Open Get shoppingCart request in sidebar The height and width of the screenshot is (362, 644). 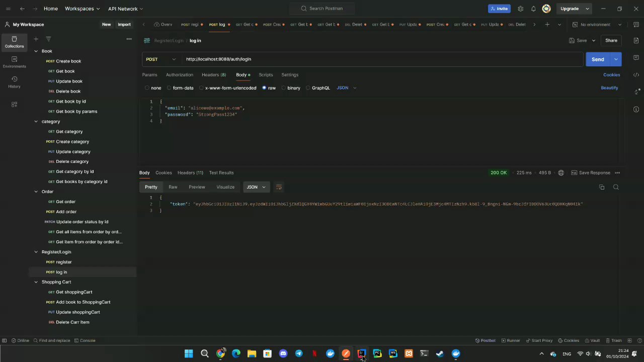click(74, 292)
